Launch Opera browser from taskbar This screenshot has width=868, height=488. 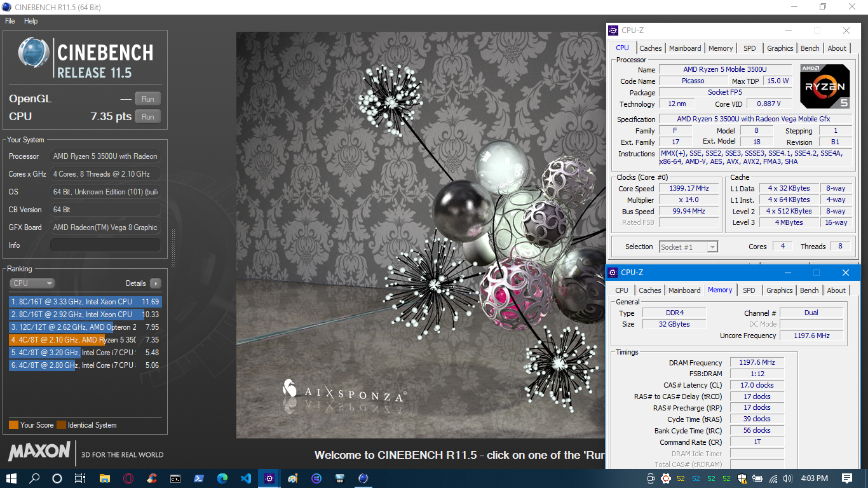point(128,478)
